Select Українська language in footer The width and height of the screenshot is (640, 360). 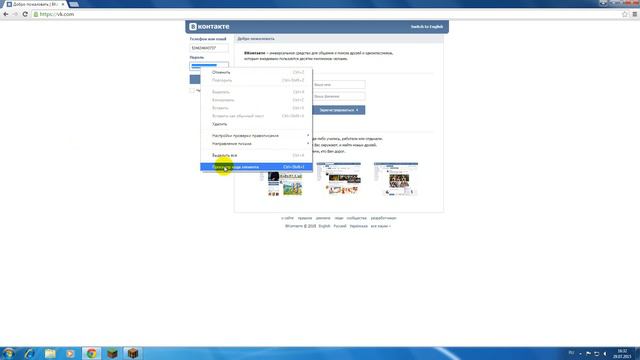[358, 226]
